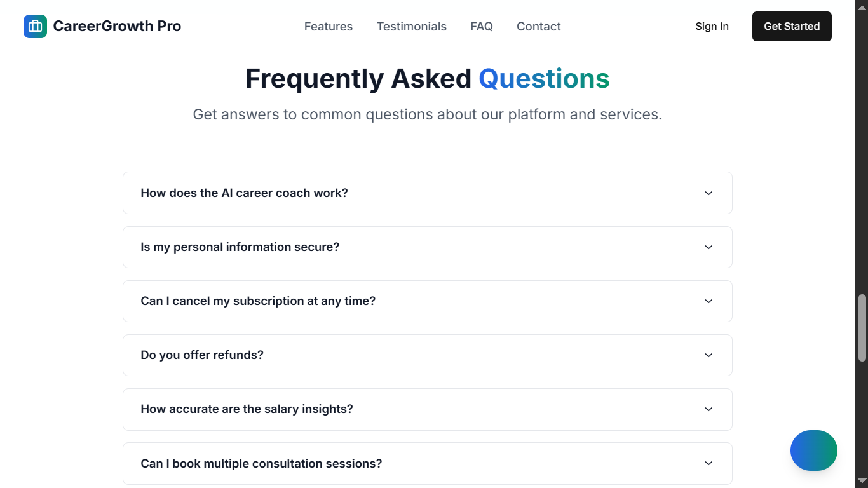Click the refunds question chevron icon
868x488 pixels.
click(x=709, y=355)
